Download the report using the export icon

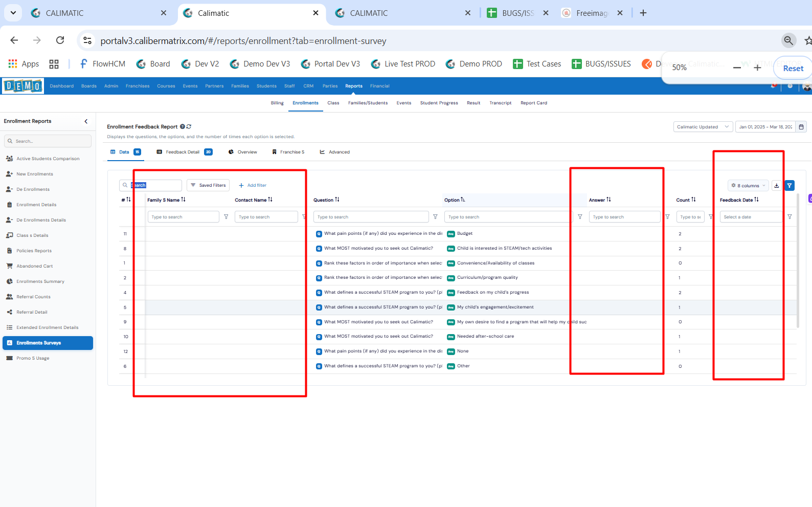[777, 186]
